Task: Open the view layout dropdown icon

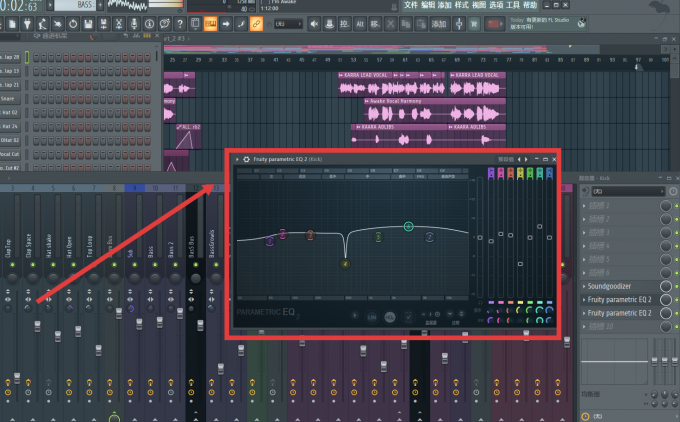Action: pyautogui.click(x=195, y=24)
